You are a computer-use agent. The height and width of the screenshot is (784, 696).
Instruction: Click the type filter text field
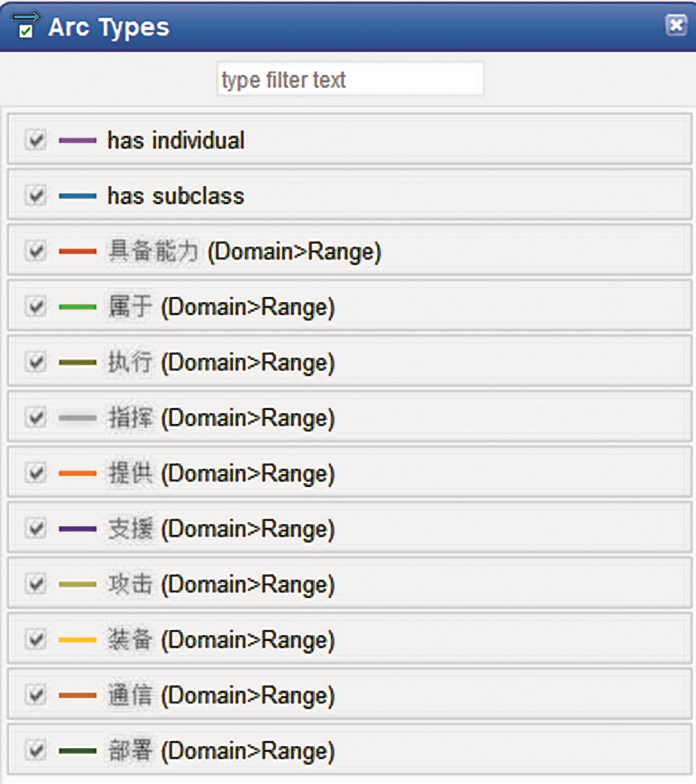point(350,80)
